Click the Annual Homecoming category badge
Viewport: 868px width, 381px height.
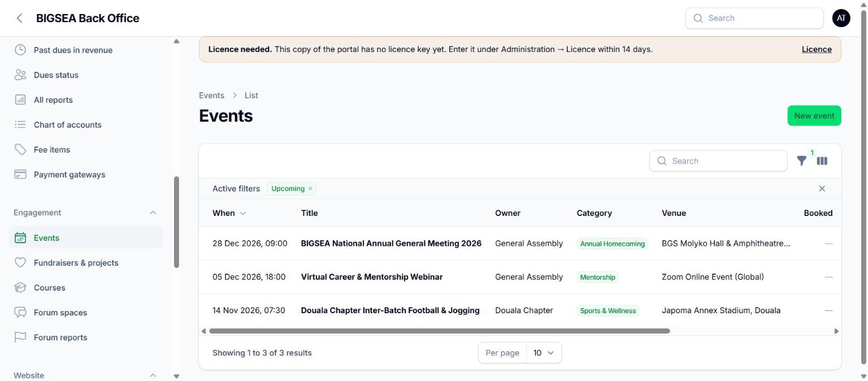tap(613, 244)
